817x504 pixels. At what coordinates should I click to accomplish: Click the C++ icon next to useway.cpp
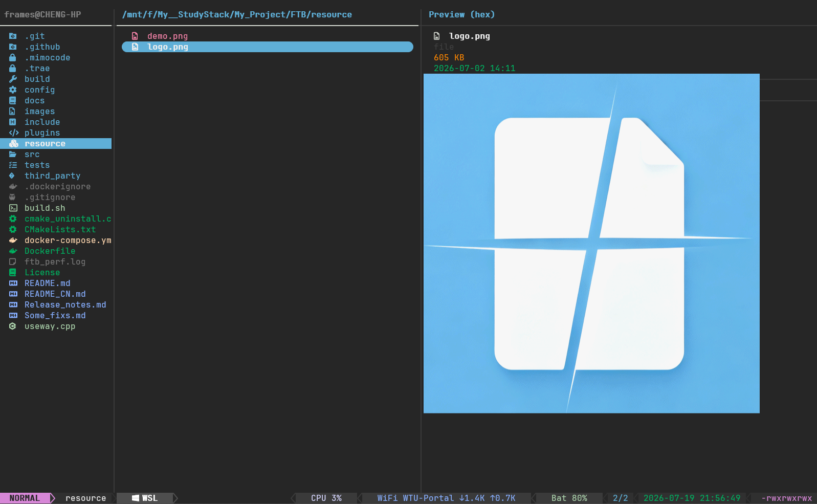(x=13, y=326)
